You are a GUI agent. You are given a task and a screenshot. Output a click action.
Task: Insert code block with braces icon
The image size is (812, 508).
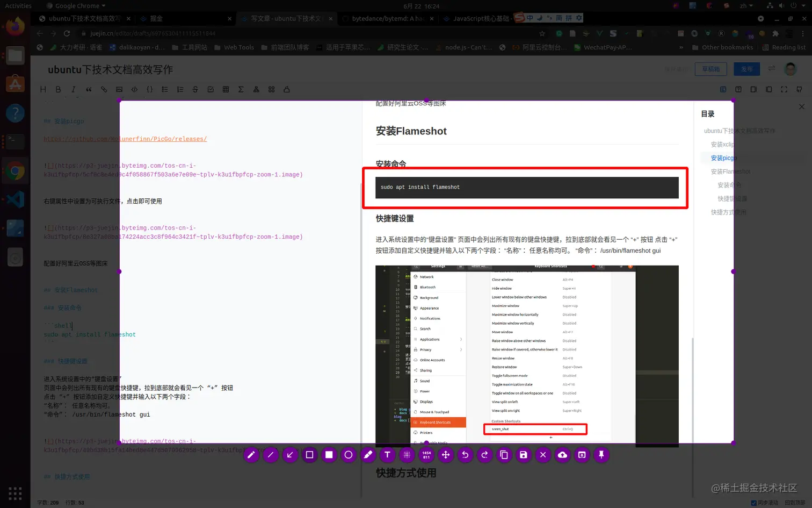[149, 89]
